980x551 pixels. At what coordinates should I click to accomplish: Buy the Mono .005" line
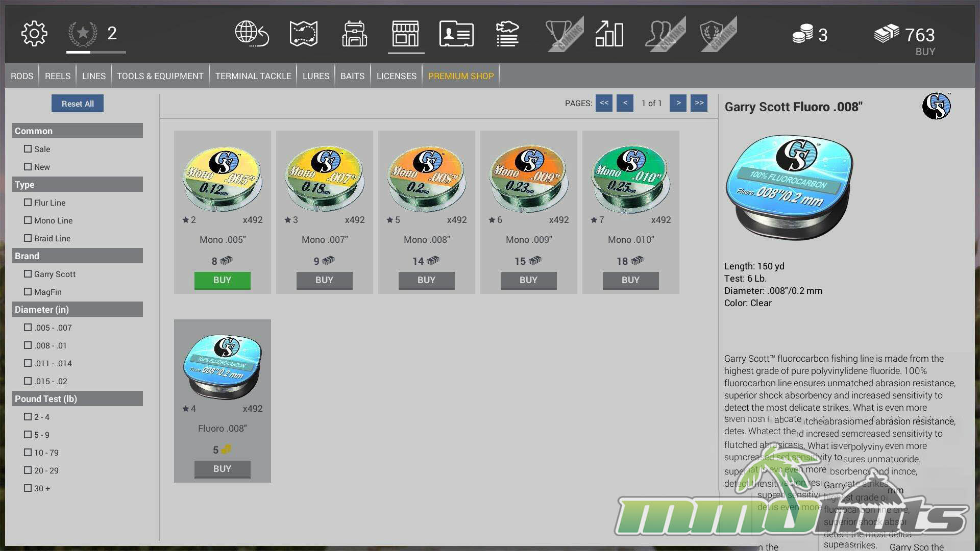coord(222,280)
